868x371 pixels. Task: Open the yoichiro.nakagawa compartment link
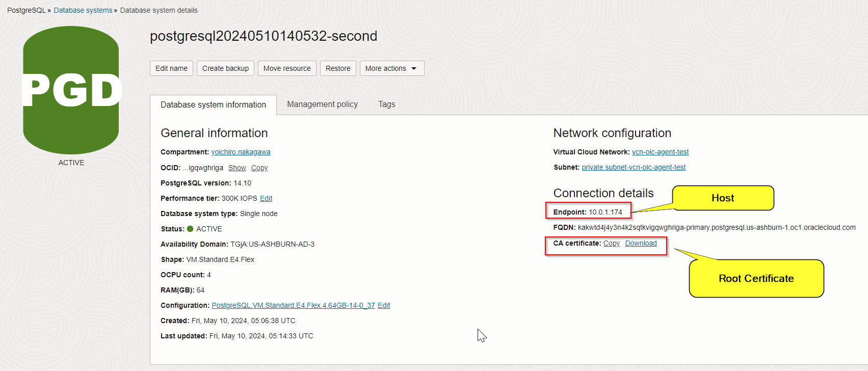click(241, 152)
